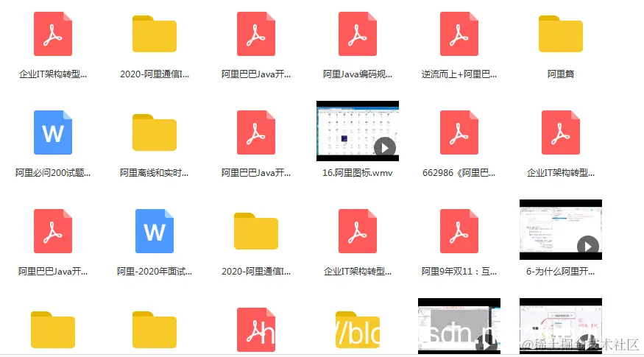Select the 阿里9年双11 PDF icon
Image resolution: width=644 pixels, height=357 pixels.
click(459, 231)
